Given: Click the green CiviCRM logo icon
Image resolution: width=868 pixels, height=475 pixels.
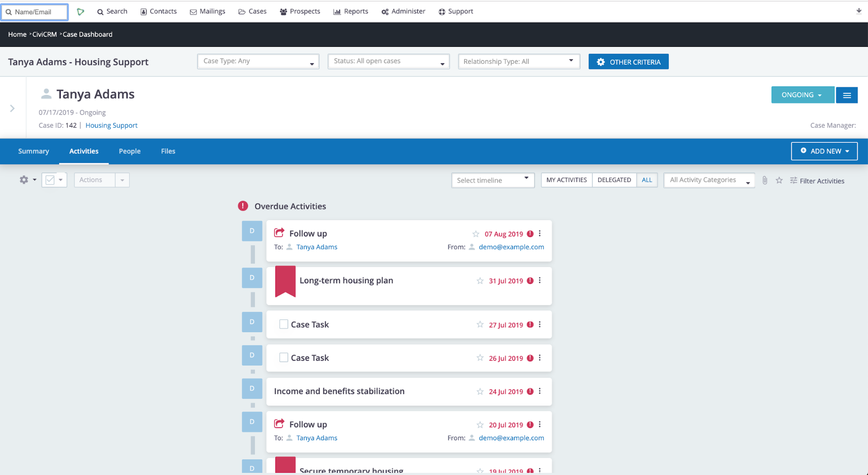Looking at the screenshot, I should [80, 12].
